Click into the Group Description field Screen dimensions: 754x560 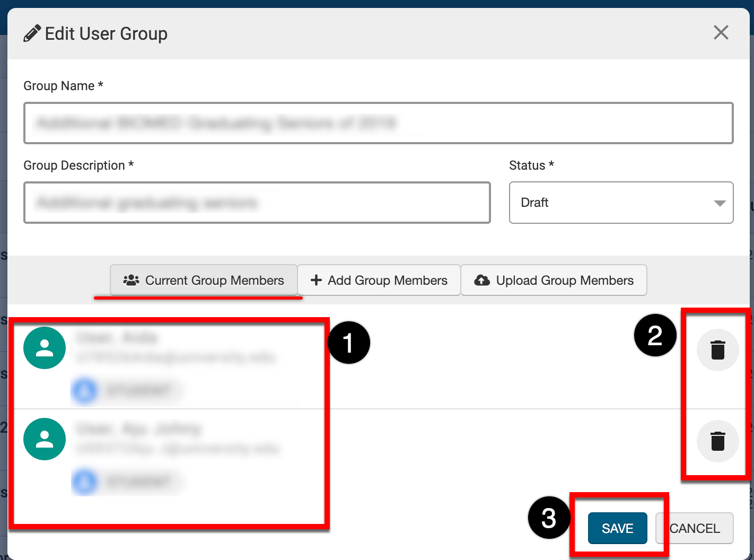click(257, 203)
